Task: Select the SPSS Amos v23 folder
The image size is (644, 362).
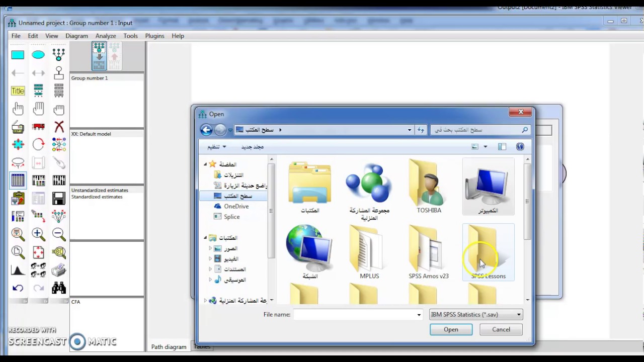Action: click(x=429, y=252)
